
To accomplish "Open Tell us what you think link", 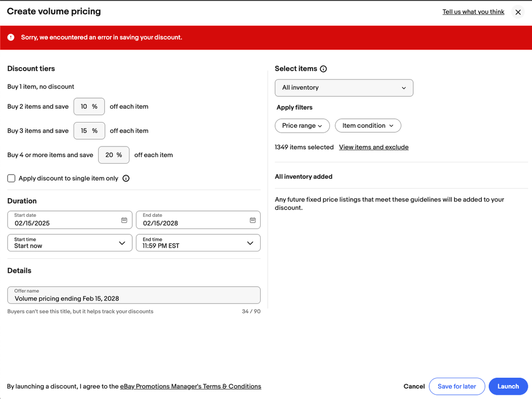I will (473, 12).
